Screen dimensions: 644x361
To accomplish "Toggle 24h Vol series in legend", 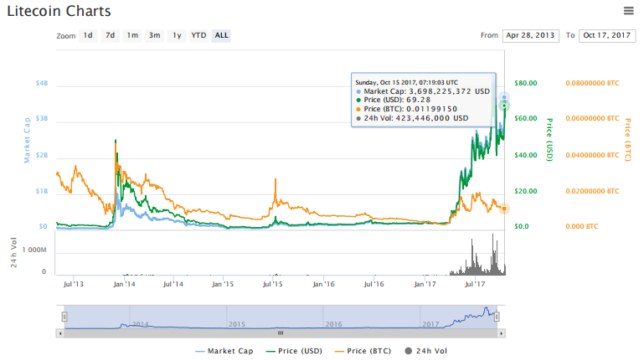I will (x=426, y=351).
